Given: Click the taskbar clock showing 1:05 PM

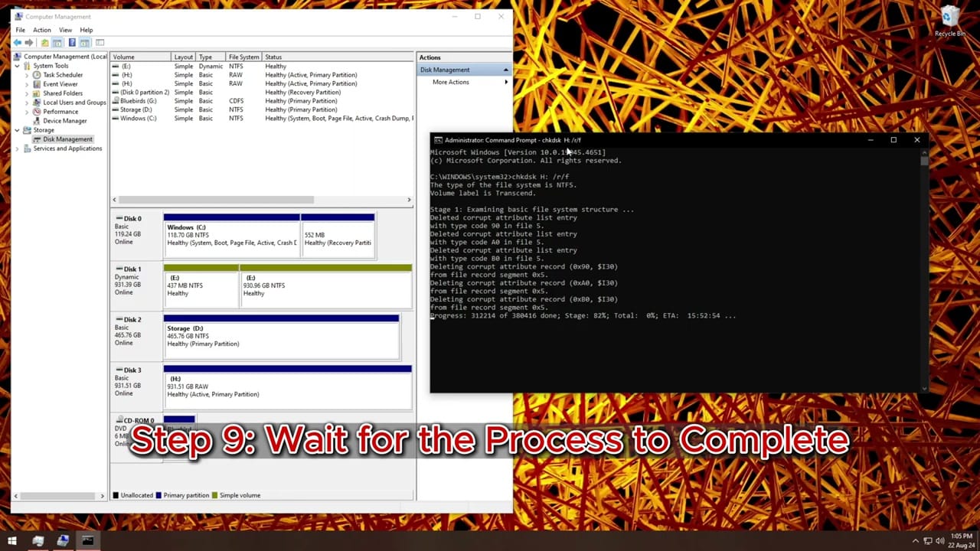Looking at the screenshot, I should [x=961, y=541].
